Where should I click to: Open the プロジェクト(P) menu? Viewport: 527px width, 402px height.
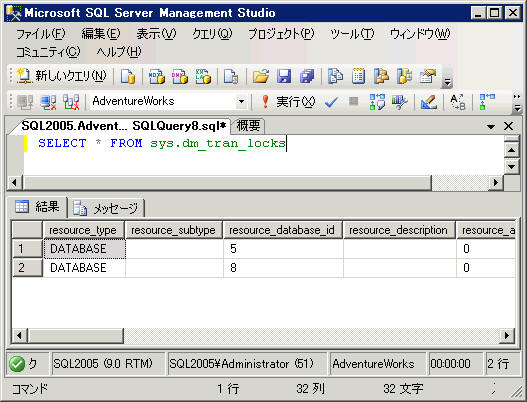pyautogui.click(x=281, y=34)
